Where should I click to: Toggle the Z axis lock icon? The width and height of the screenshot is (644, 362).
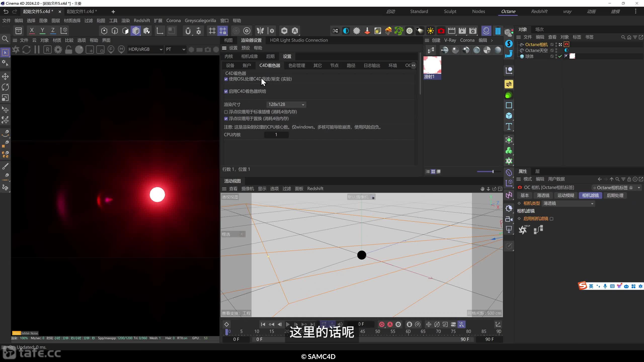(53, 31)
